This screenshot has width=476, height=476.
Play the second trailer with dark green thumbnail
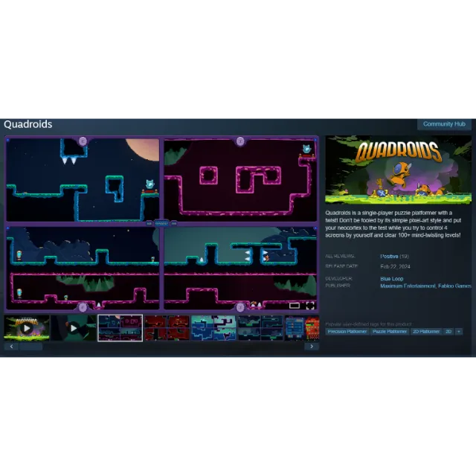click(x=74, y=328)
